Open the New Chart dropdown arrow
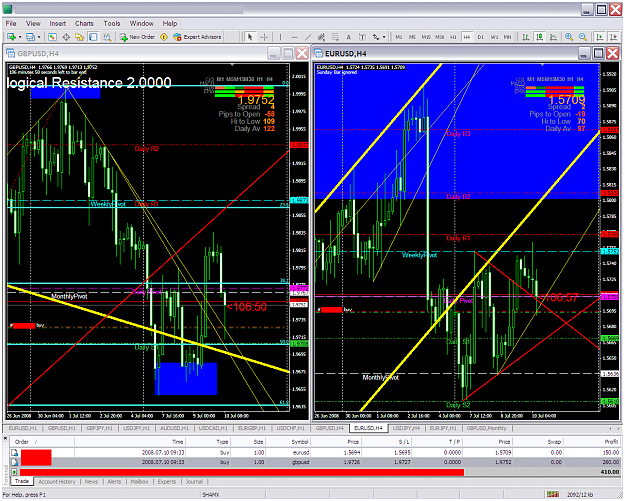Screen dimensions: 625x501 click(x=20, y=37)
